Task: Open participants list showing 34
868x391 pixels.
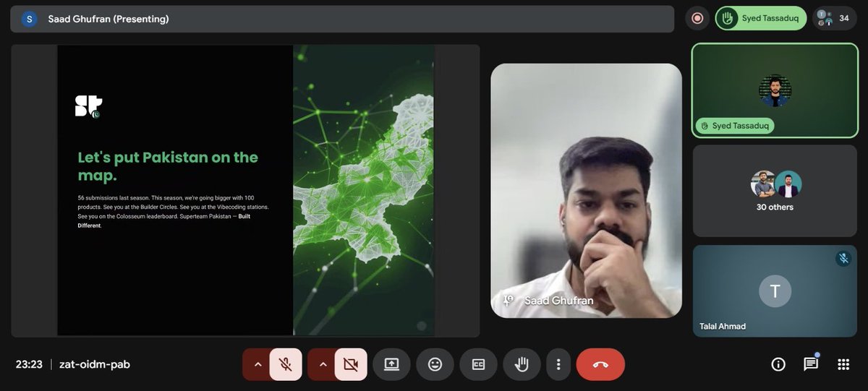Action: (834, 18)
